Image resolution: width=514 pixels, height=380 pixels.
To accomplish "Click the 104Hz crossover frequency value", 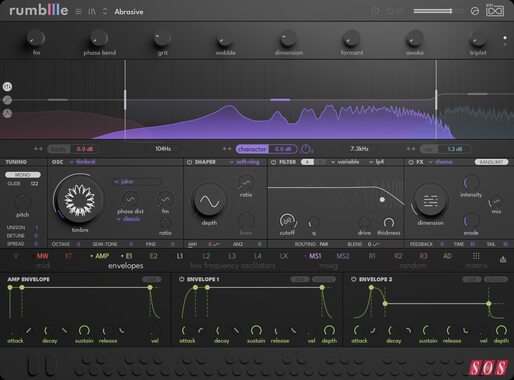I will [x=163, y=149].
